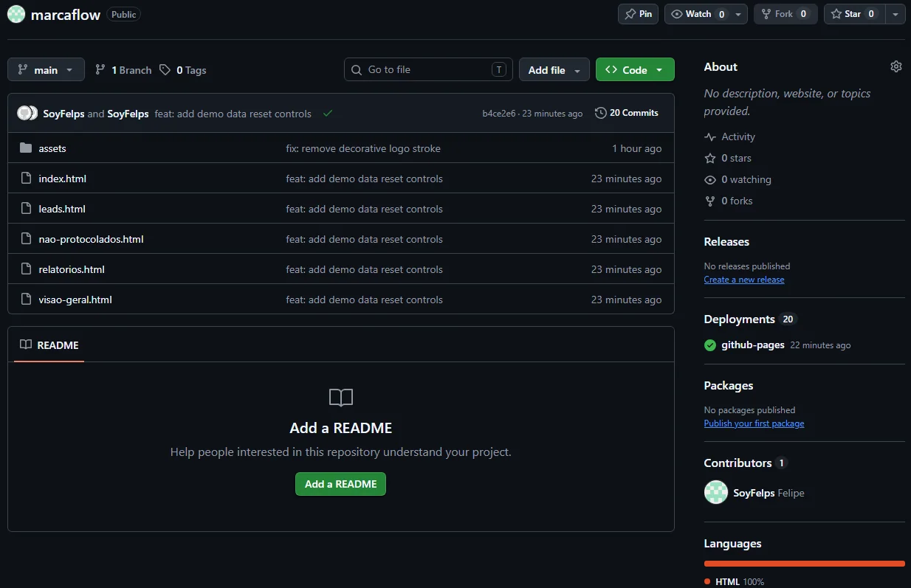The width and height of the screenshot is (911, 588).
Task: Click the commit author avatars
Action: point(27,113)
